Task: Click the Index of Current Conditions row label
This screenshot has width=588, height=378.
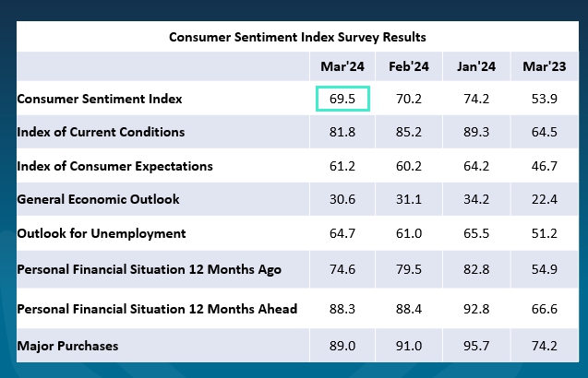Action: [x=101, y=132]
